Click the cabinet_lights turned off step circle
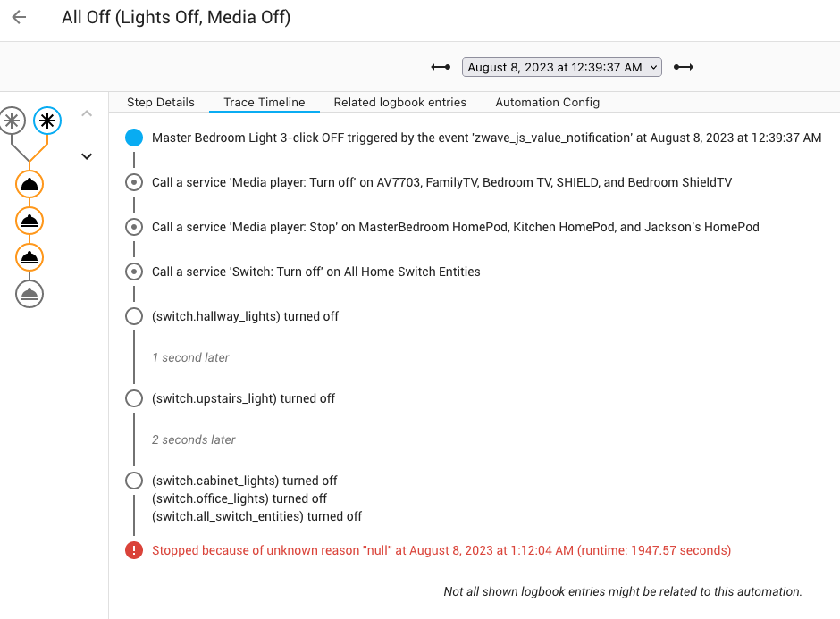 [134, 480]
